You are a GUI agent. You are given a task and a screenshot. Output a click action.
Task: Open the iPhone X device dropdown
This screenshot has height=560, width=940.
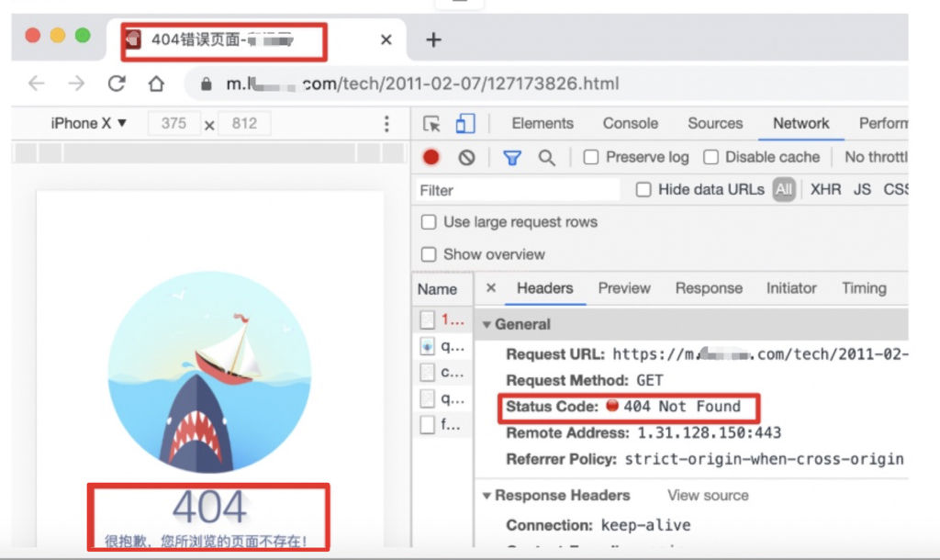pos(88,124)
